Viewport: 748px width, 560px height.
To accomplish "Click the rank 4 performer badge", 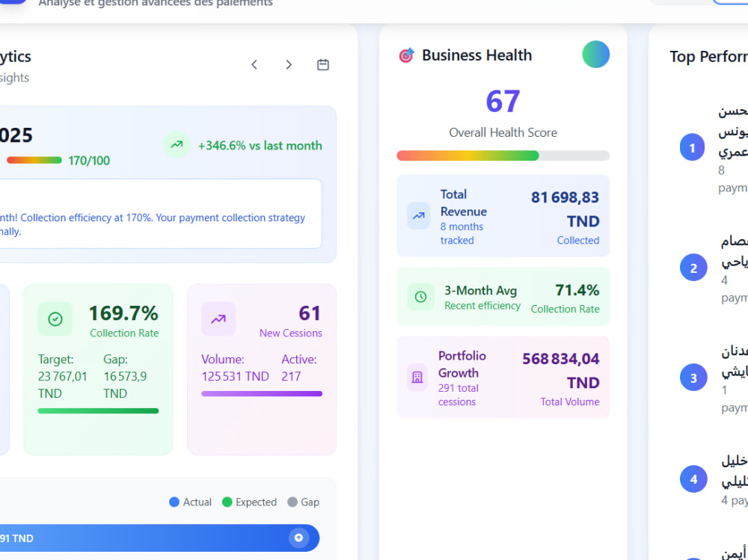I will pos(693,479).
